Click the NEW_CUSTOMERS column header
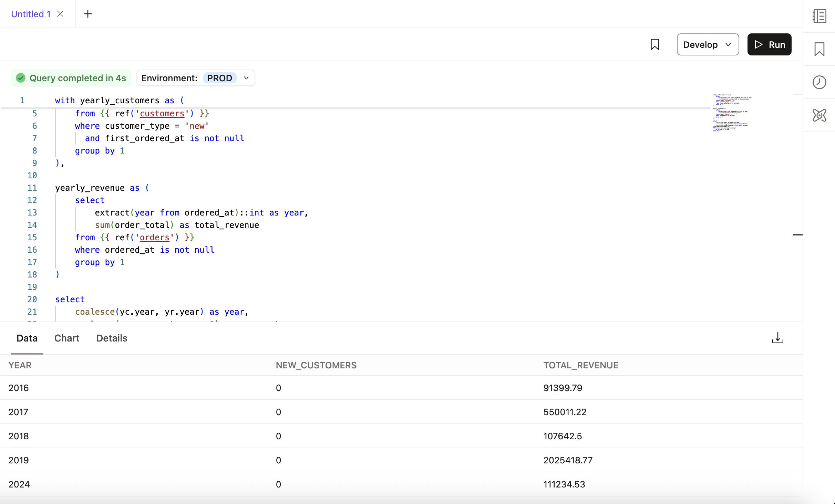 point(316,365)
